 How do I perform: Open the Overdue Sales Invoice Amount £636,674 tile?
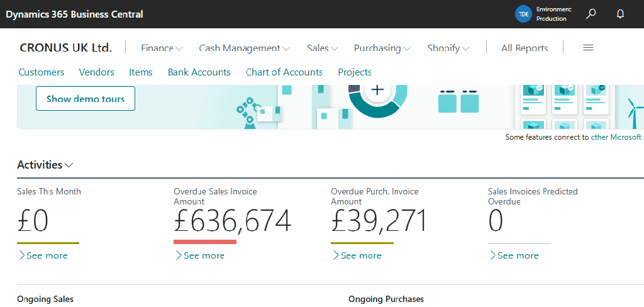pos(232,221)
